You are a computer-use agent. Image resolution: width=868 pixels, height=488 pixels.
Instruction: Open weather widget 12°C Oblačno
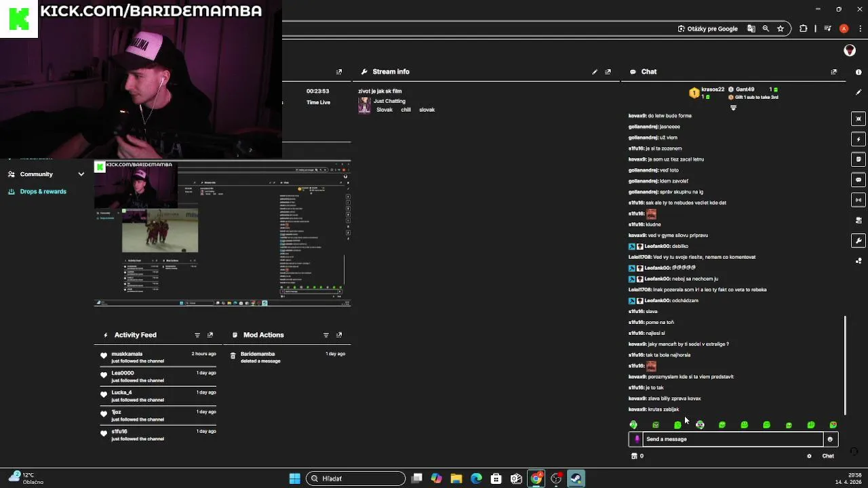click(x=26, y=479)
